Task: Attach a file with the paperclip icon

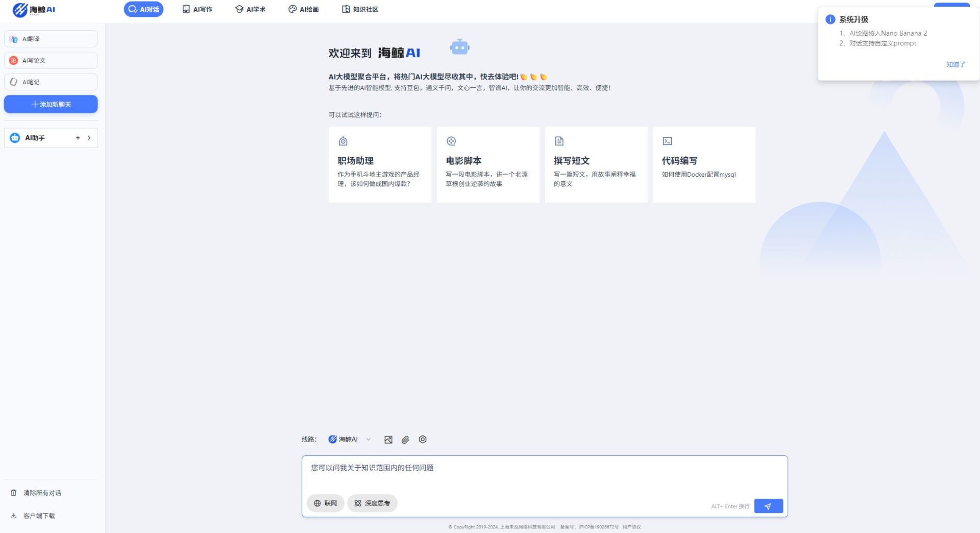Action: point(405,440)
